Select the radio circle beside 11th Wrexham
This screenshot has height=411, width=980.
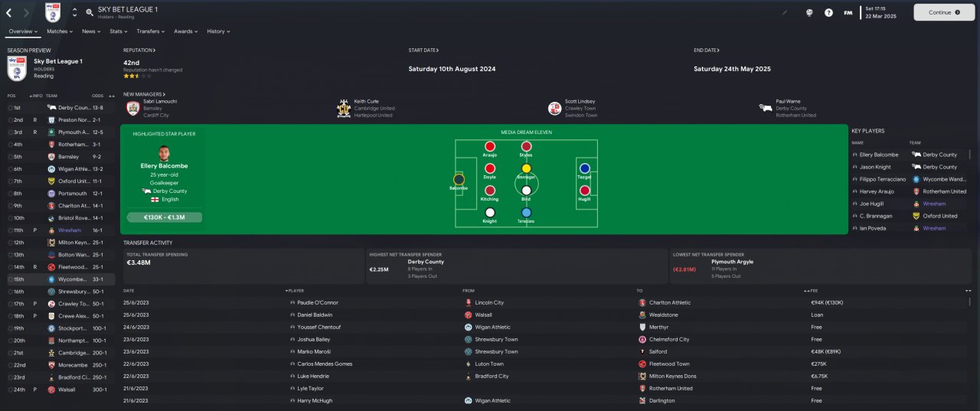pyautogui.click(x=11, y=230)
